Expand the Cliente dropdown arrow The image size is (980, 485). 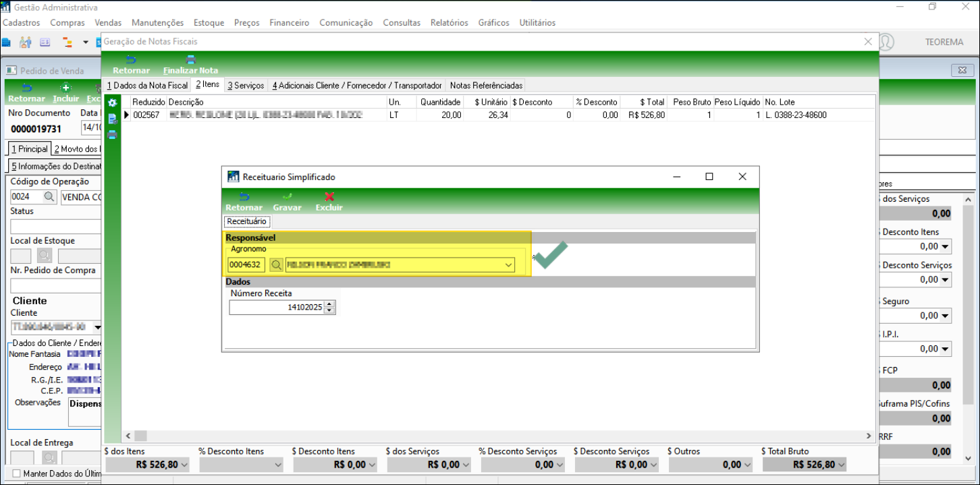tap(97, 327)
